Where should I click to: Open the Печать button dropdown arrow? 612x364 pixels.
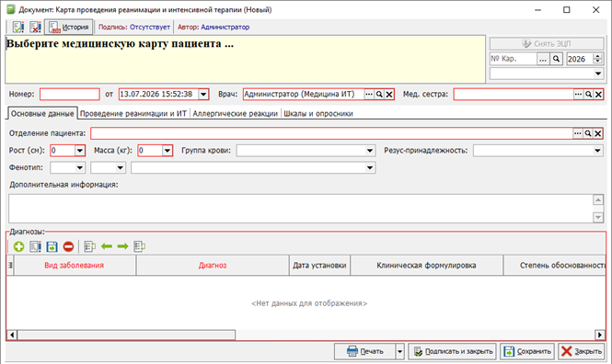(x=399, y=351)
